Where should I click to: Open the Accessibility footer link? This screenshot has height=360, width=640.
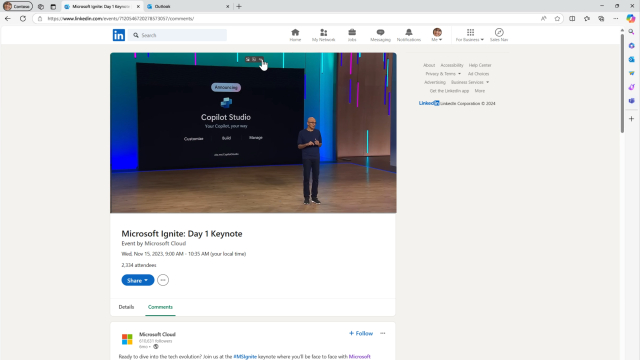452,65
